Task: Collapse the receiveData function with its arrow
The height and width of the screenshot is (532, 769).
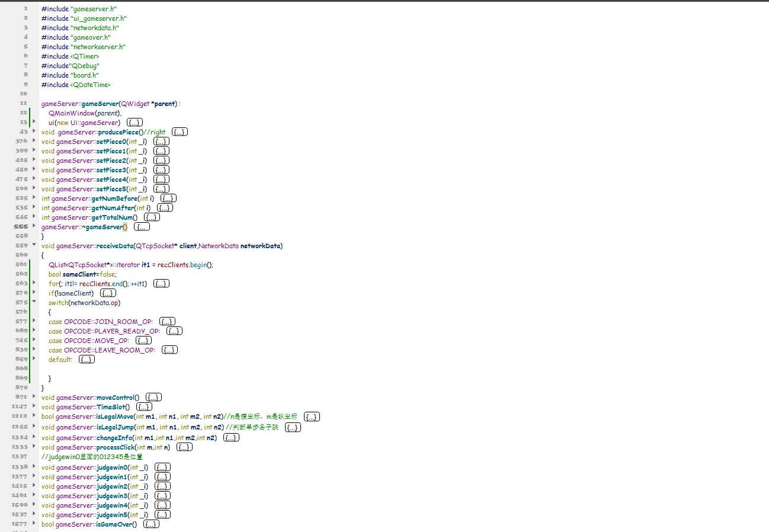Action: [34, 245]
